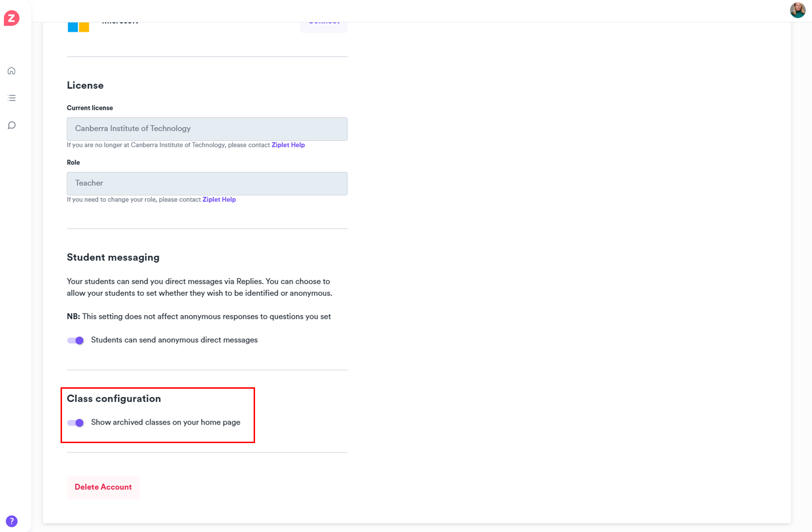Click the License section heading
The height and width of the screenshot is (532, 812).
pyautogui.click(x=85, y=86)
